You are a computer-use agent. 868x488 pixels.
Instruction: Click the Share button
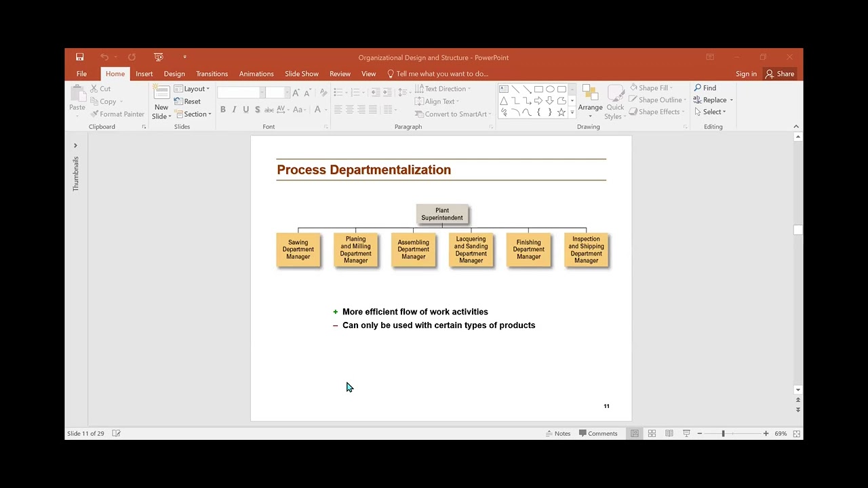(x=780, y=74)
